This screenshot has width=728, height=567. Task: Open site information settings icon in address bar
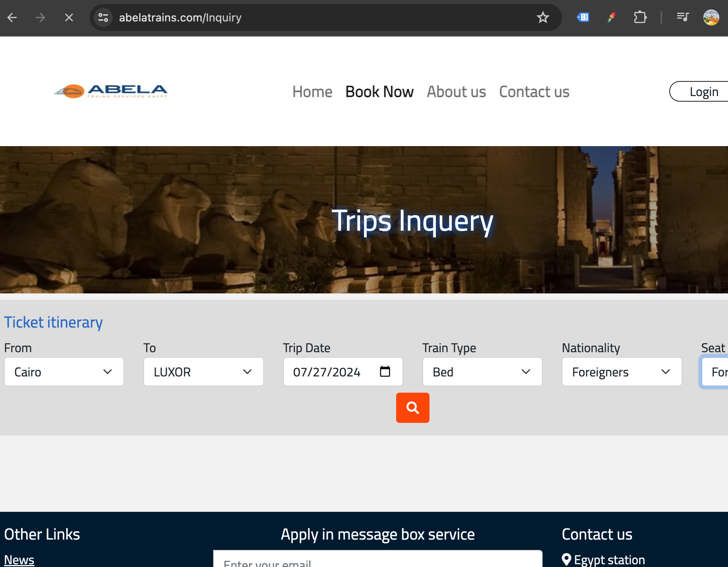[x=103, y=17]
